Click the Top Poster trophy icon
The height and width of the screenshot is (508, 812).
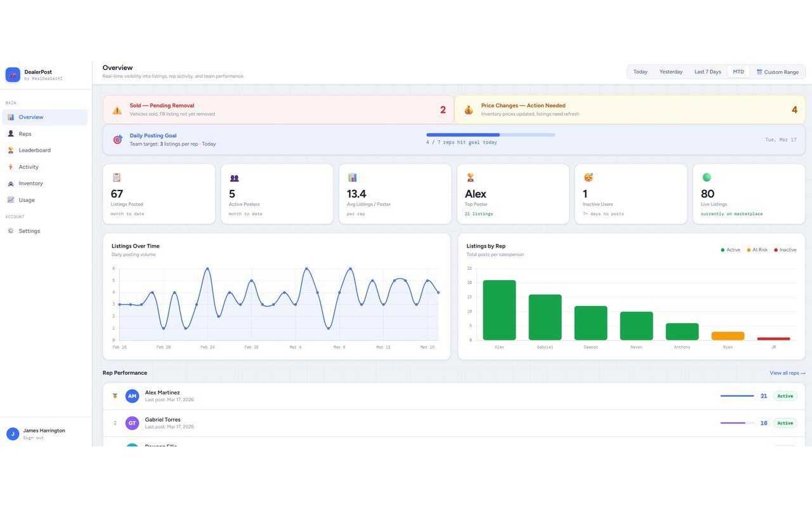[470, 178]
